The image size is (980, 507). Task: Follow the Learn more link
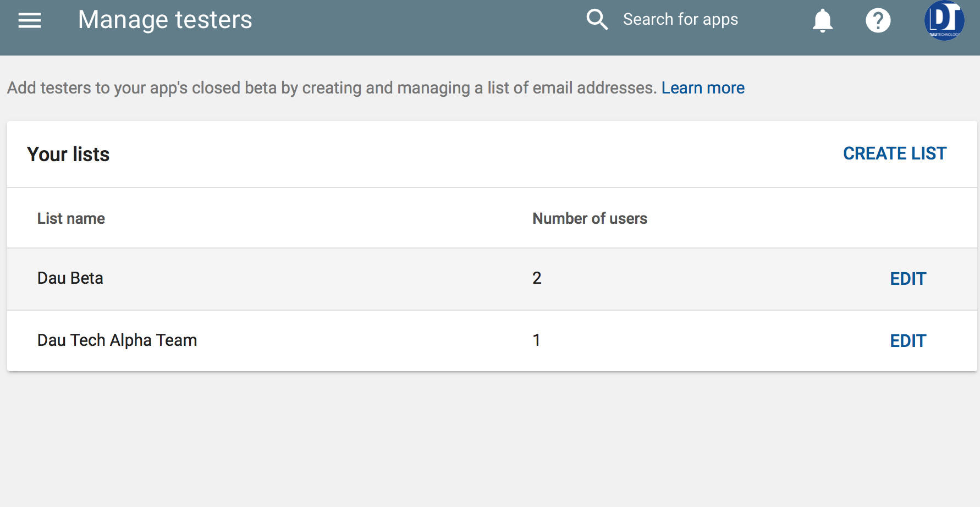(702, 88)
